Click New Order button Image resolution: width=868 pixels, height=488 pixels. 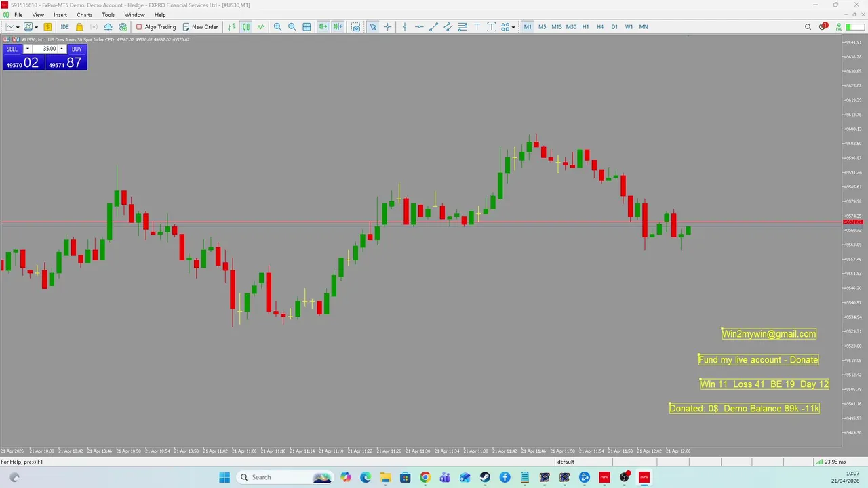coord(200,27)
